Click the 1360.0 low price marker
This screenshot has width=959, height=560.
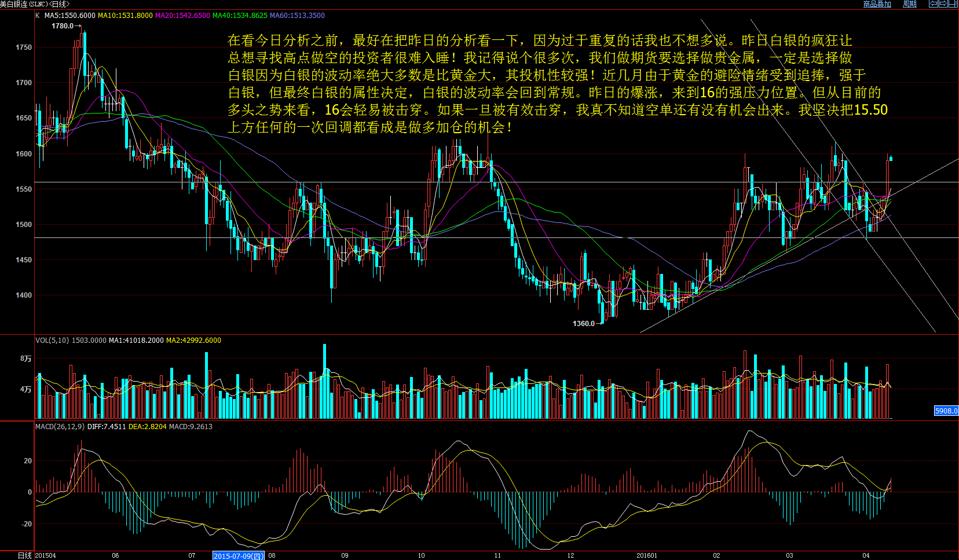tap(584, 324)
